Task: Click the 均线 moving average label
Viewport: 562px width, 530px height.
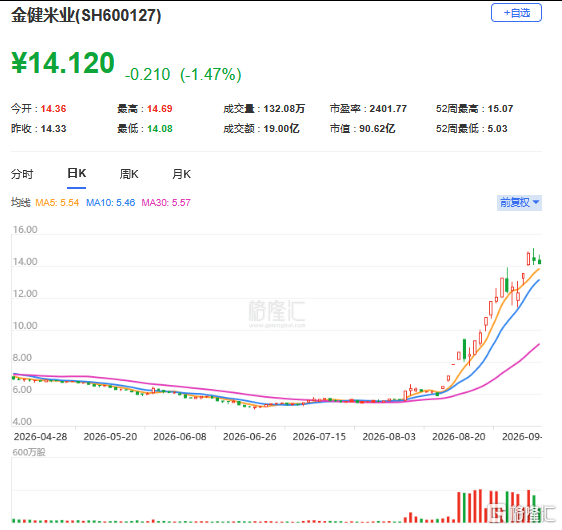Action: pyautogui.click(x=21, y=203)
